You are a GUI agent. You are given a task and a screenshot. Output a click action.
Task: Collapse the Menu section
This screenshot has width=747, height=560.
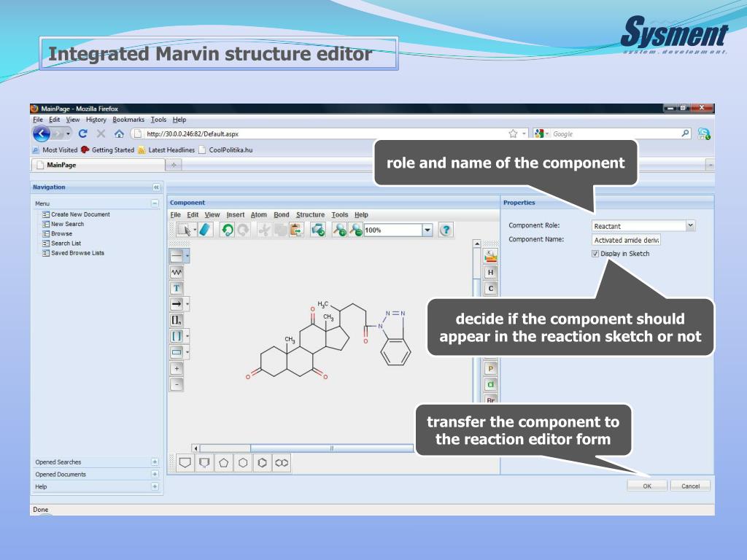155,203
